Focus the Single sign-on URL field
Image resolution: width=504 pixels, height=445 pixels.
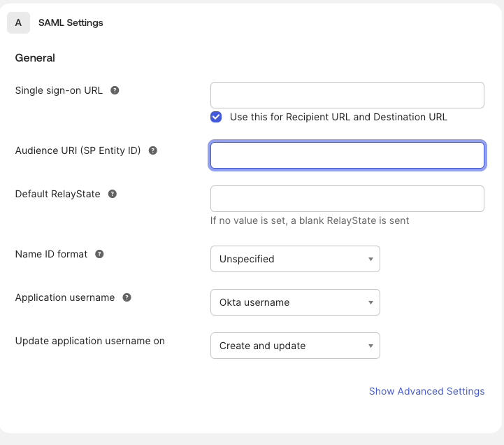point(347,95)
